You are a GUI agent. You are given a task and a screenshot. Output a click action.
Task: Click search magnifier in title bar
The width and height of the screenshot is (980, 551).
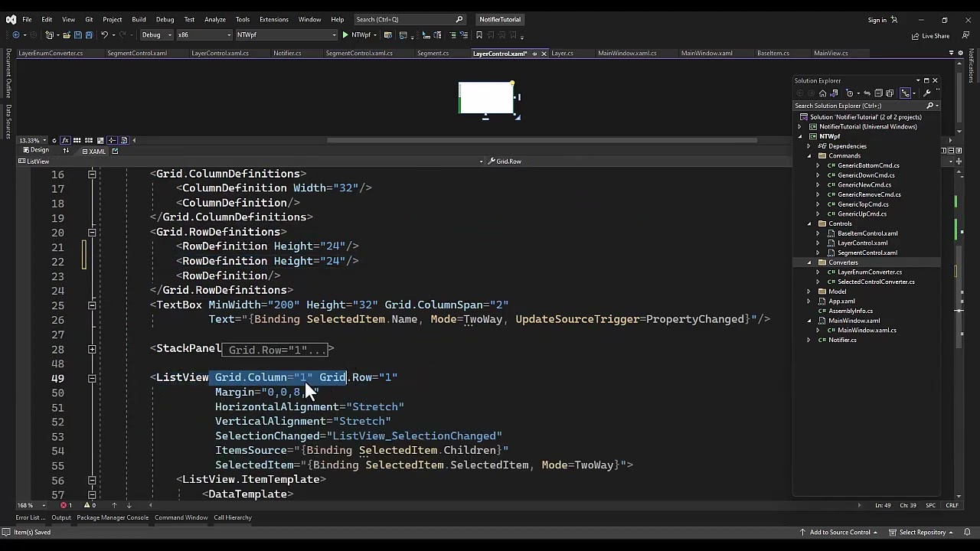(459, 19)
